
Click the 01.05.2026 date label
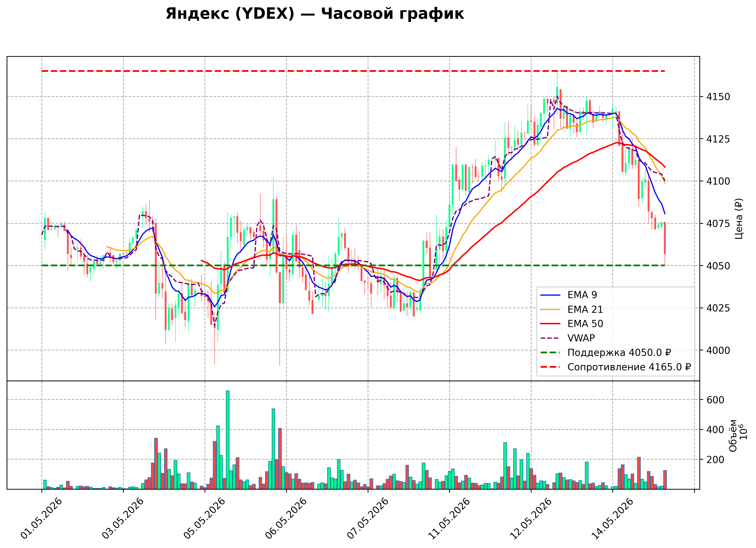click(x=41, y=519)
